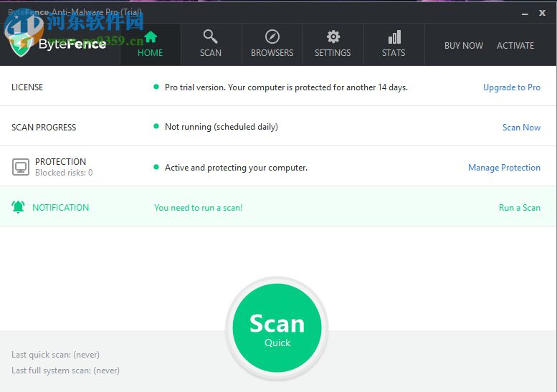Minimize the ByteFence window

525,14
